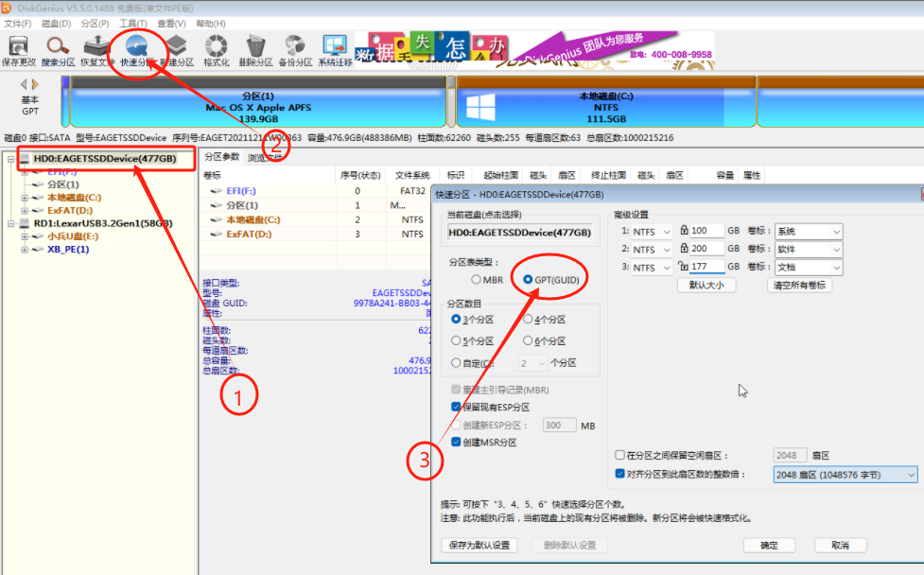Select the MBR partition table type

pos(476,280)
